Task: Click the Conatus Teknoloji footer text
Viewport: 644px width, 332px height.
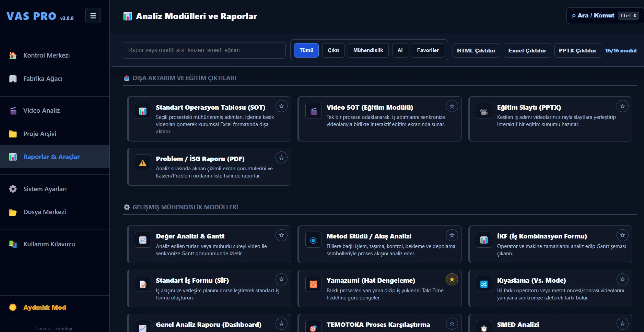Action: pos(54,329)
